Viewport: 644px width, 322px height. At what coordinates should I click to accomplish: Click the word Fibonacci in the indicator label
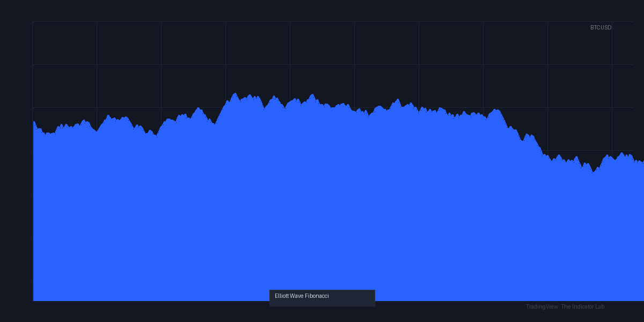click(x=317, y=296)
